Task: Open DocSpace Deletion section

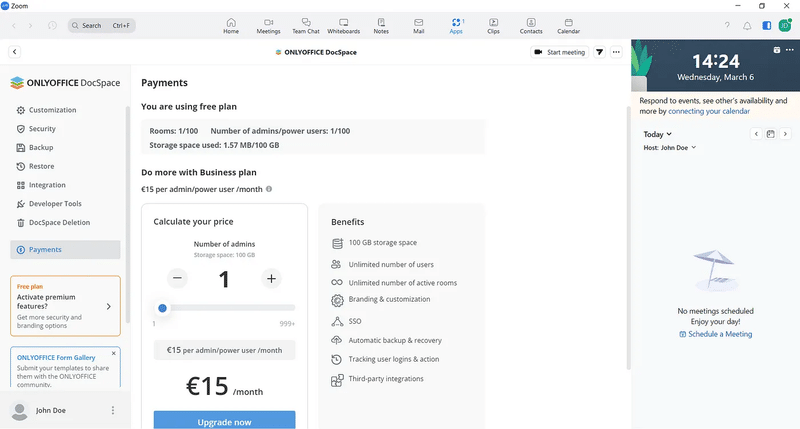Action: point(53,222)
